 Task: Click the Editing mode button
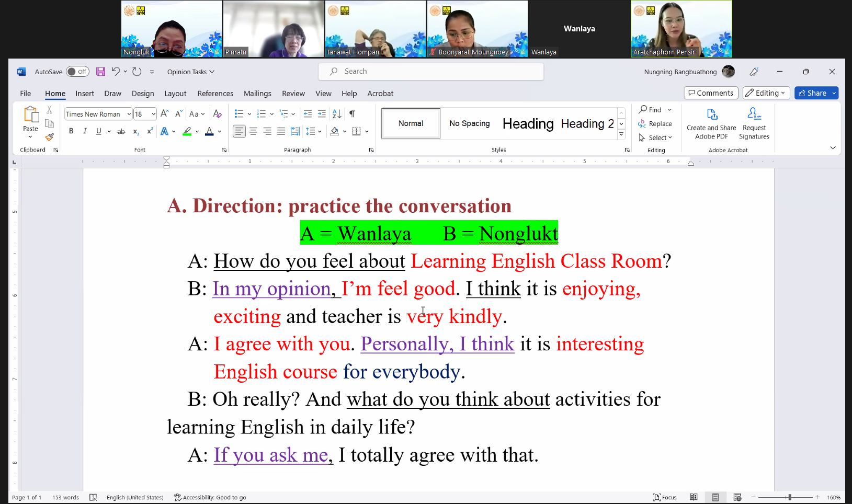pos(766,93)
